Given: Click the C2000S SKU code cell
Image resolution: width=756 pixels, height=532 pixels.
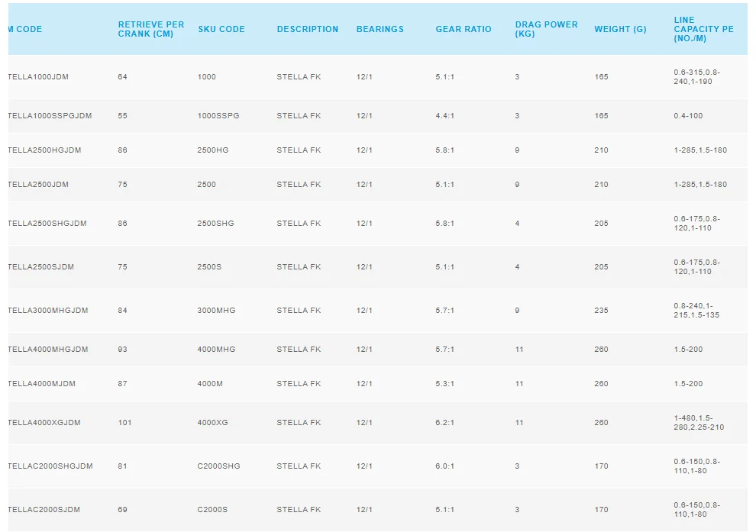Looking at the screenshot, I should [212, 510].
